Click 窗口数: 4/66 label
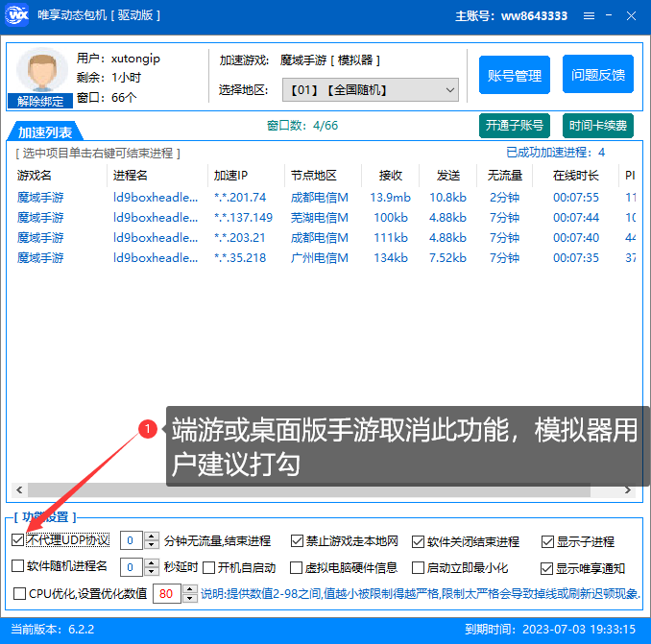 302,126
